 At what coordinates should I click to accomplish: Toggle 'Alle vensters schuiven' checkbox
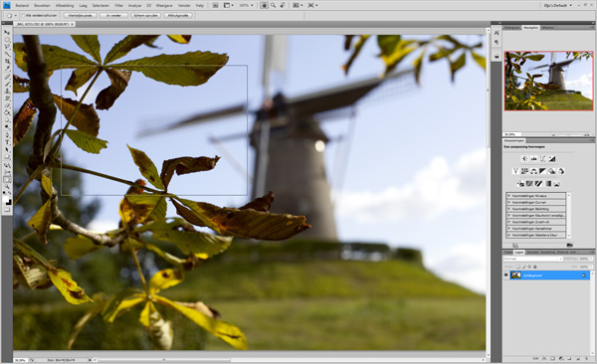point(24,15)
